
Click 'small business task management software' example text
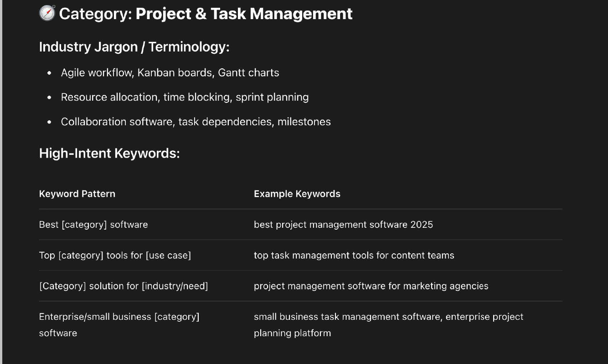point(347,317)
